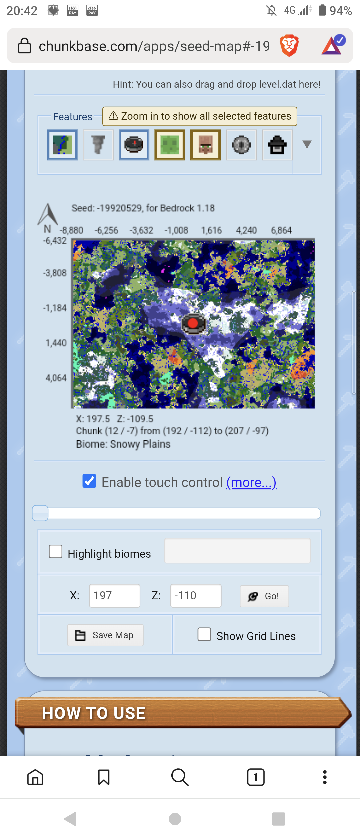Image resolution: width=360 pixels, height=840 pixels.
Task: Open the touch control (more...) link
Action: point(251,482)
